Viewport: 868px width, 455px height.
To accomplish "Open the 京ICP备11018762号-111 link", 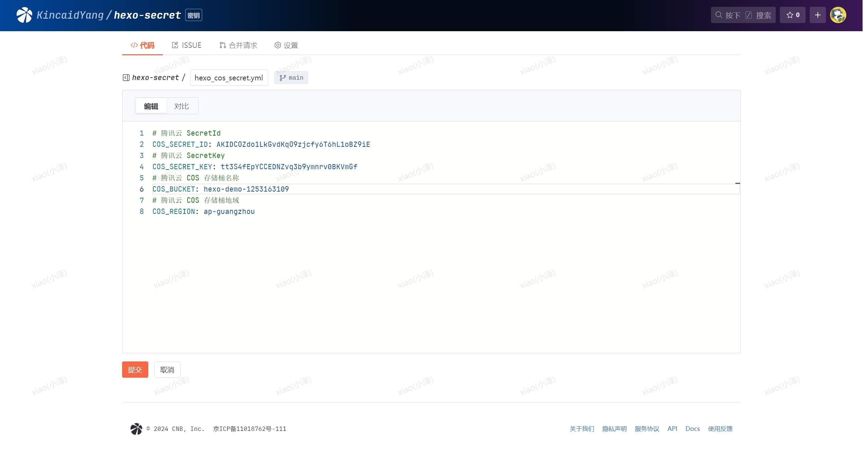I will click(x=250, y=429).
